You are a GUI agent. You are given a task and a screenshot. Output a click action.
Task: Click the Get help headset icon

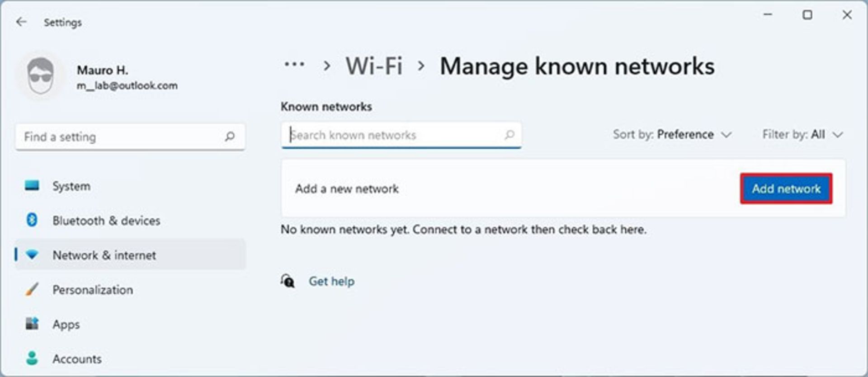288,281
